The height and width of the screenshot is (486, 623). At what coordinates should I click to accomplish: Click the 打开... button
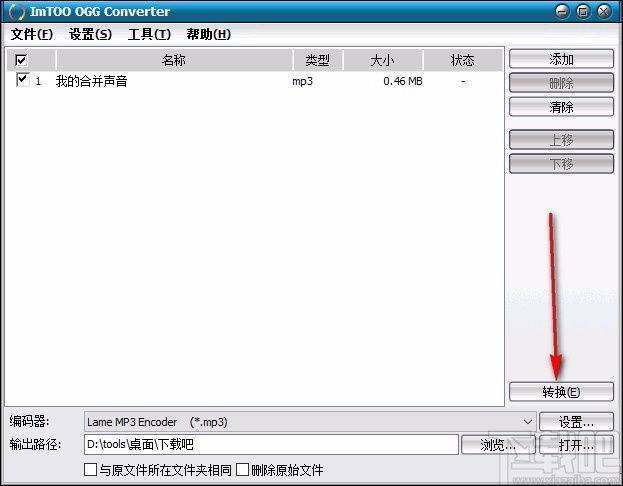point(576,445)
